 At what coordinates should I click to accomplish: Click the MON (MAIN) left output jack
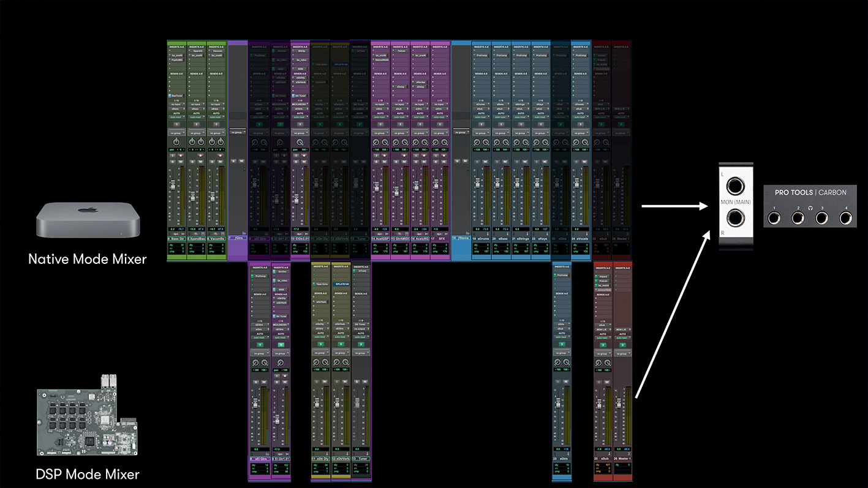click(737, 186)
